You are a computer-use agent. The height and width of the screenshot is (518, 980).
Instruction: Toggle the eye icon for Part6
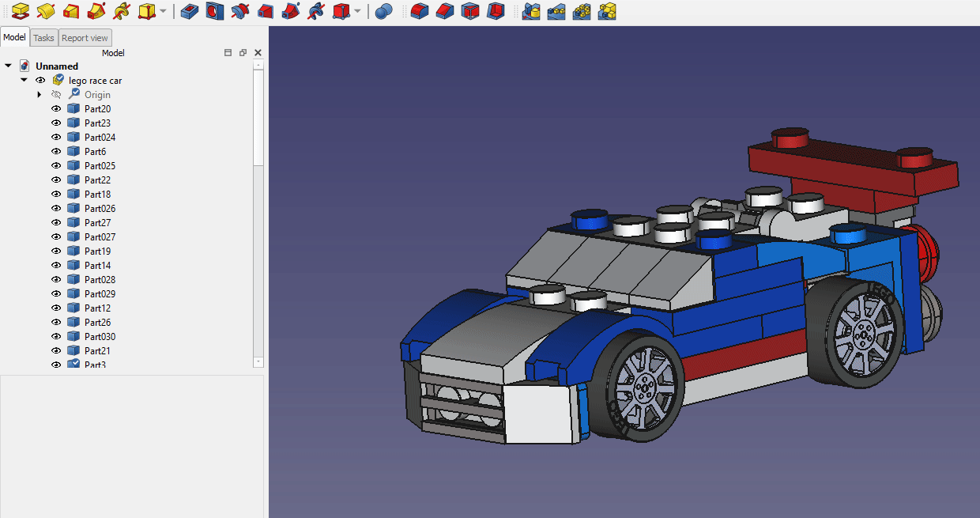point(56,152)
